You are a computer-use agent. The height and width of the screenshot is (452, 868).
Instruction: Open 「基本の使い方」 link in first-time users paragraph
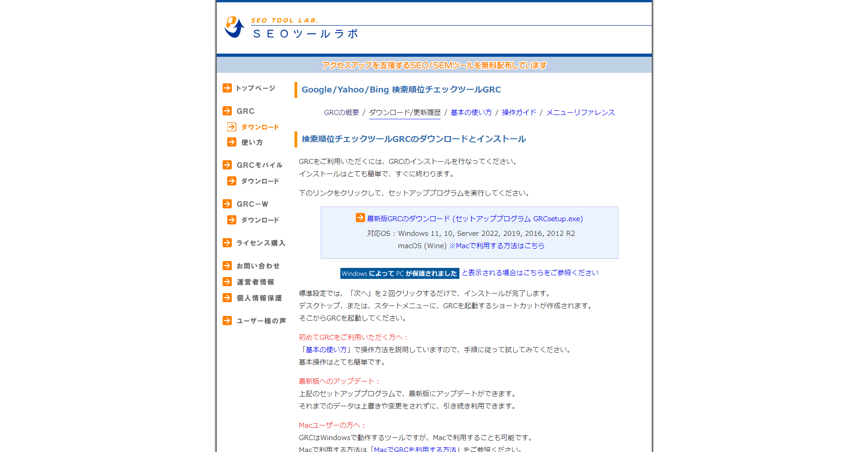326,350
